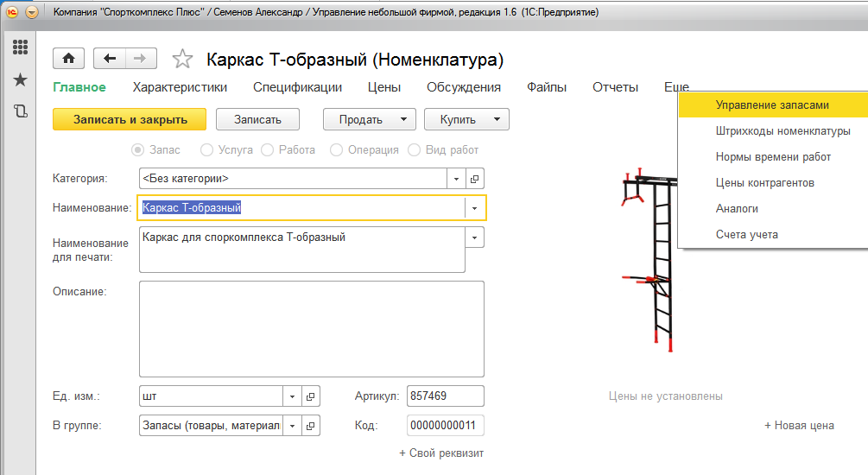868x475 pixels.
Task: Open Категория value in separate form
Action: [474, 179]
